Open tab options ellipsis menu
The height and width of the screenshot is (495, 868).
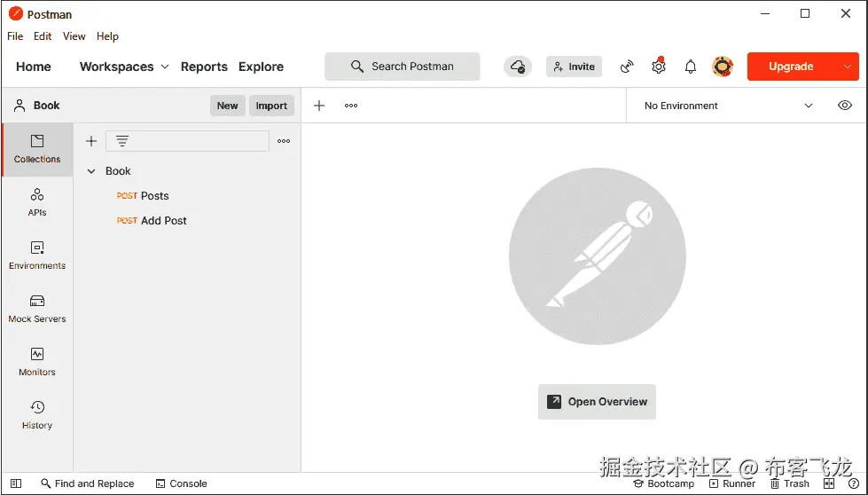point(351,106)
